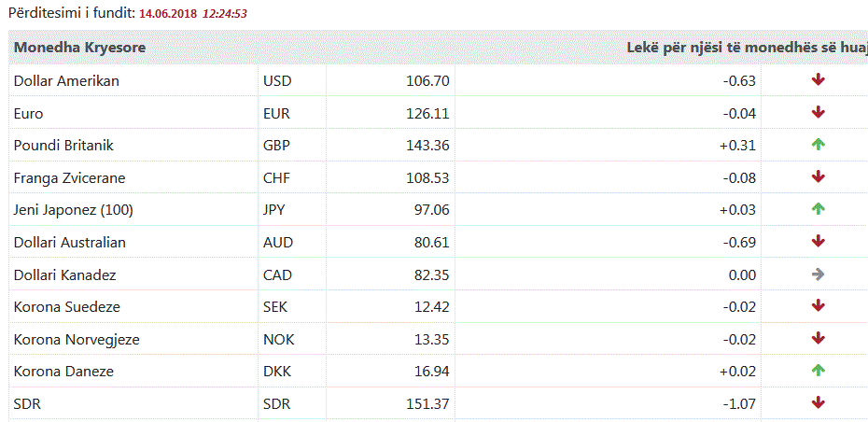Screen dimensions: 868x422
Task: Click the Lekë për njësi header text
Action: pos(746,48)
